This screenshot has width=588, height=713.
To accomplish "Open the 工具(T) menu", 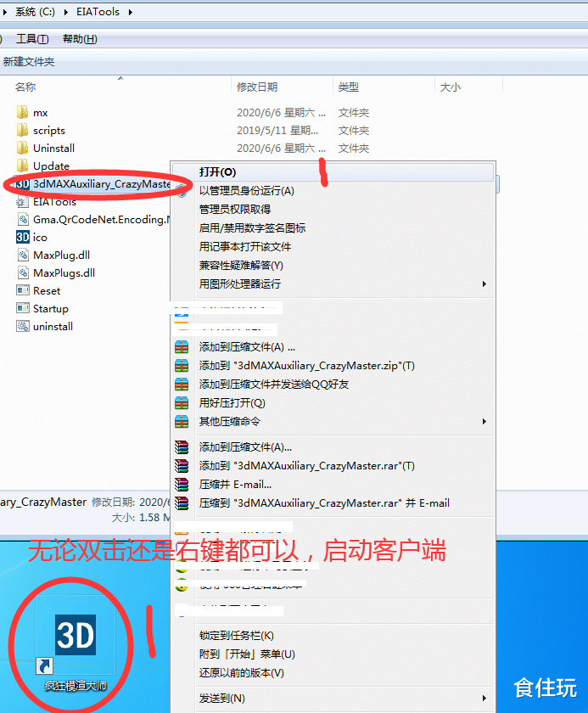I will [32, 39].
